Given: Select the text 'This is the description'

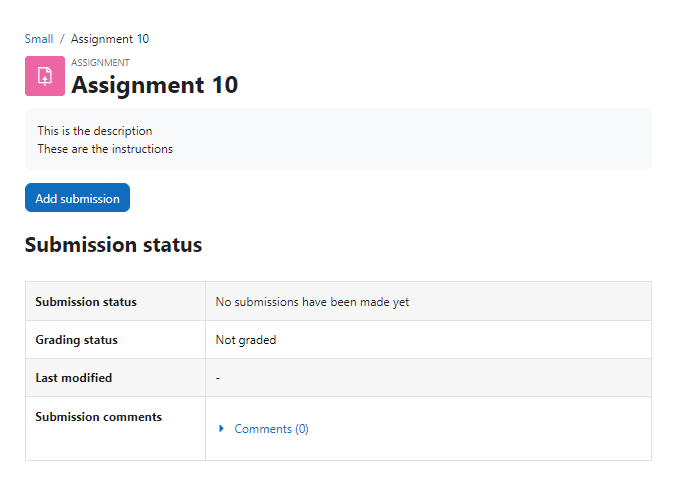Looking at the screenshot, I should point(95,131).
